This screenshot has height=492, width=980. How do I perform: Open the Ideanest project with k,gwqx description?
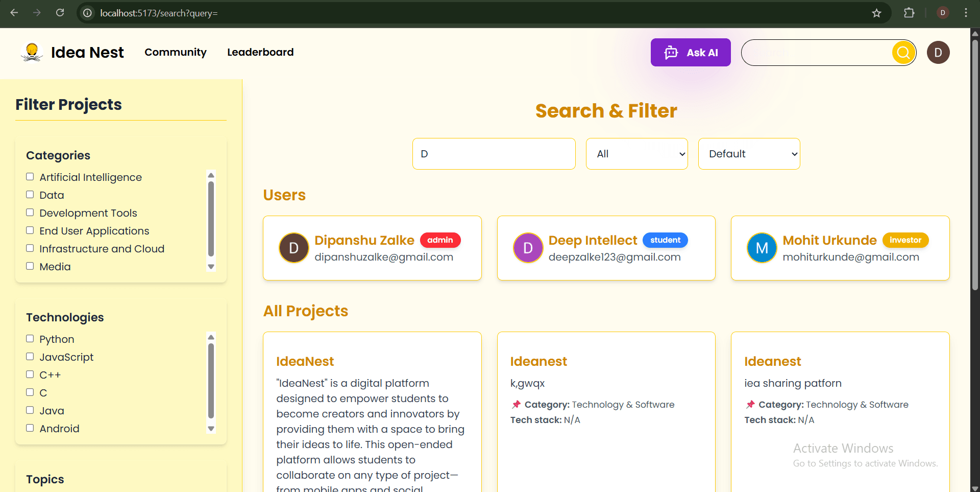538,361
